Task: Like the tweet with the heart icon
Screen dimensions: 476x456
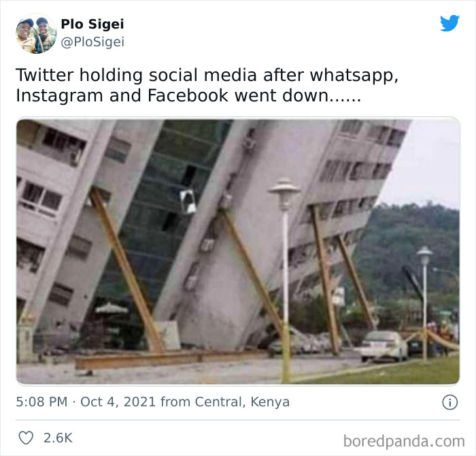Action: click(26, 438)
